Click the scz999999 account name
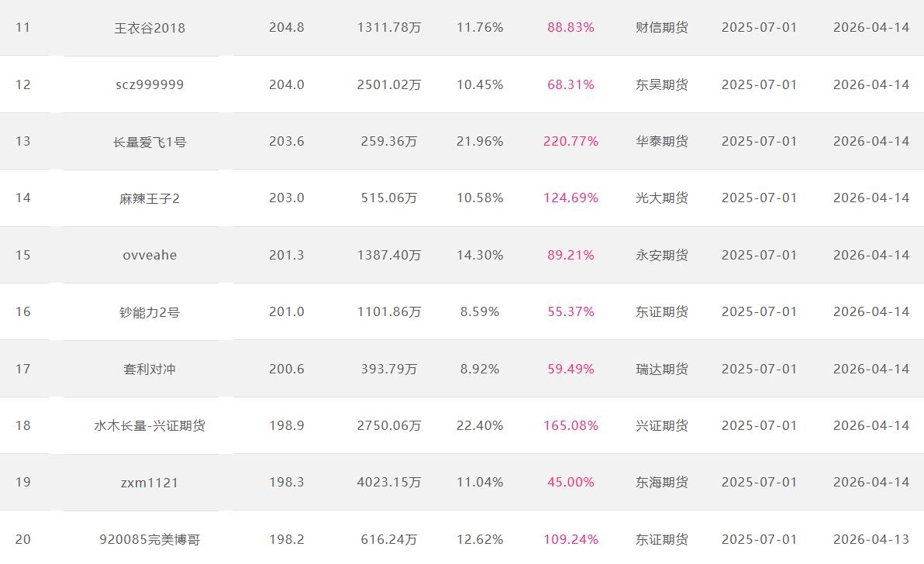Viewport: 924px width, 564px height. click(x=150, y=84)
